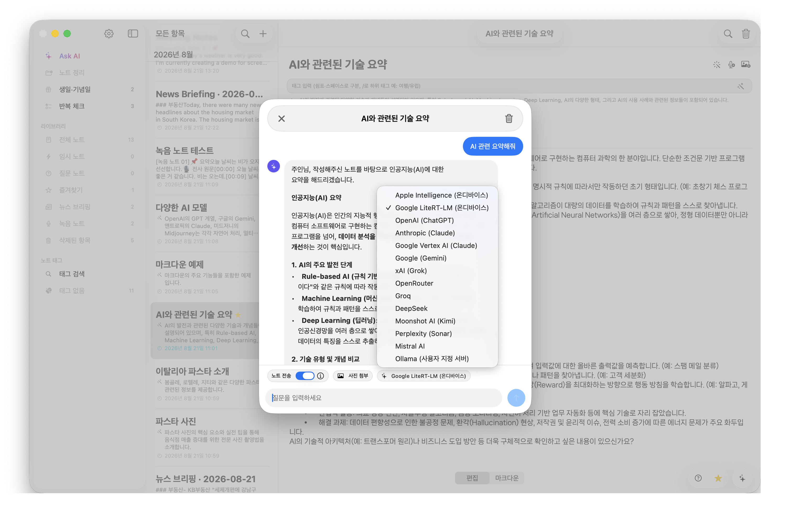This screenshot has width=790, height=532.
Task: Open search in the note editor toolbar
Action: point(728,34)
